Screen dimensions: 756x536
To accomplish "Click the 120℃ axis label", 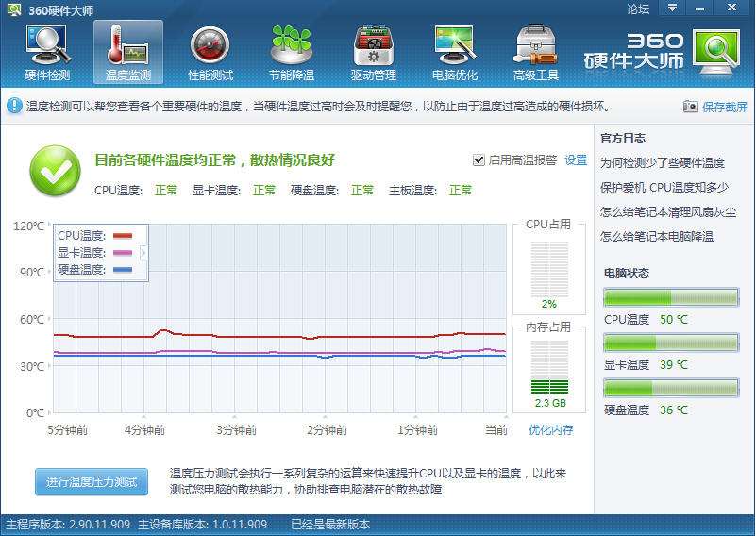I will [28, 226].
